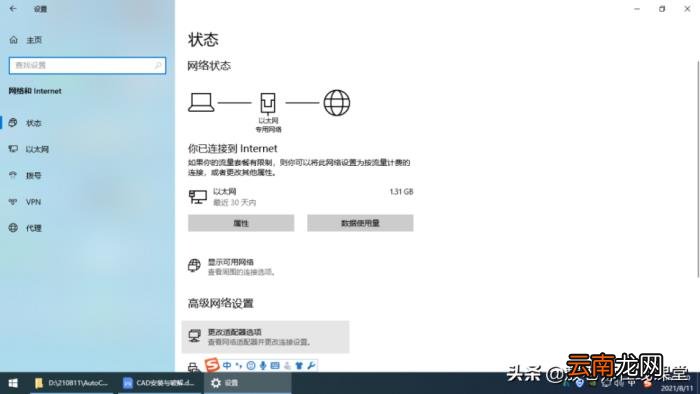Click the 网络状态 heading
The width and height of the screenshot is (700, 394).
pos(209,66)
